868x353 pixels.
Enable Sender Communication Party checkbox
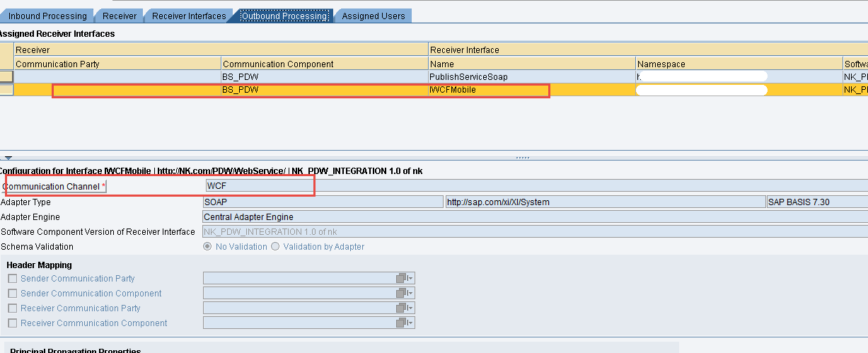click(x=13, y=279)
